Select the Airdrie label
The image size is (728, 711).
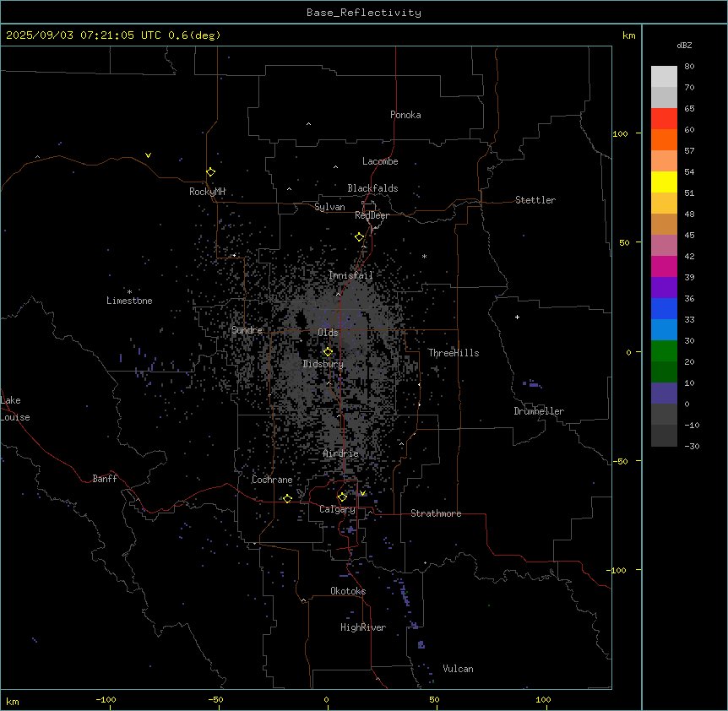(341, 453)
